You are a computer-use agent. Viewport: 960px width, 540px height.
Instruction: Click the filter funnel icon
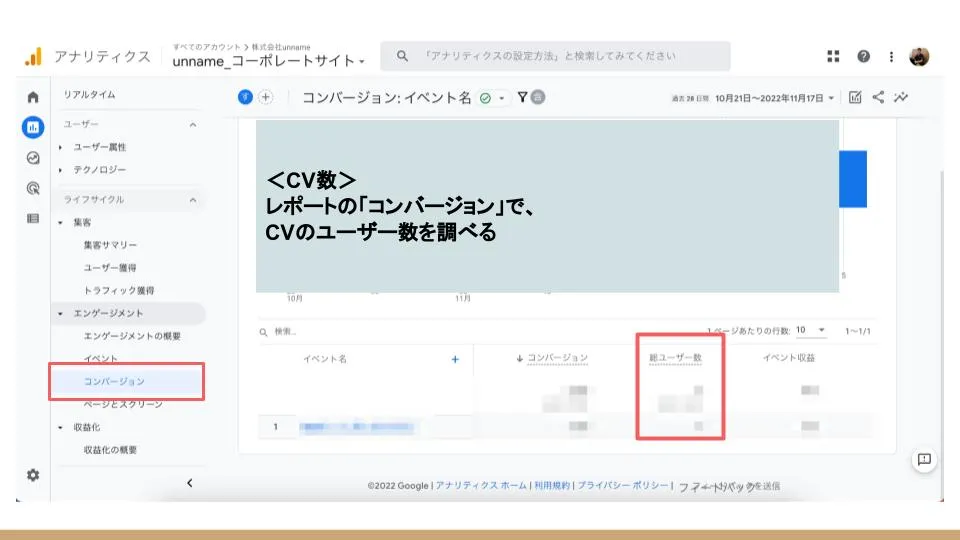pyautogui.click(x=522, y=97)
